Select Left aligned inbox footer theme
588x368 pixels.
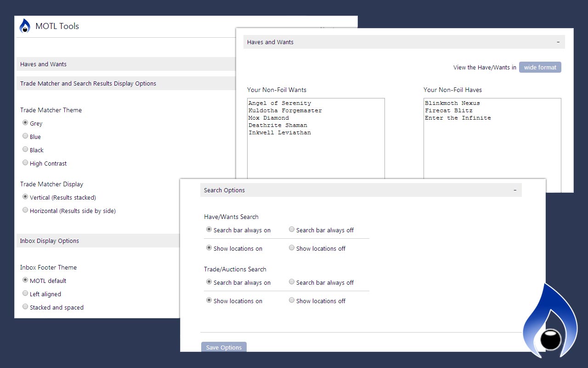(25, 293)
